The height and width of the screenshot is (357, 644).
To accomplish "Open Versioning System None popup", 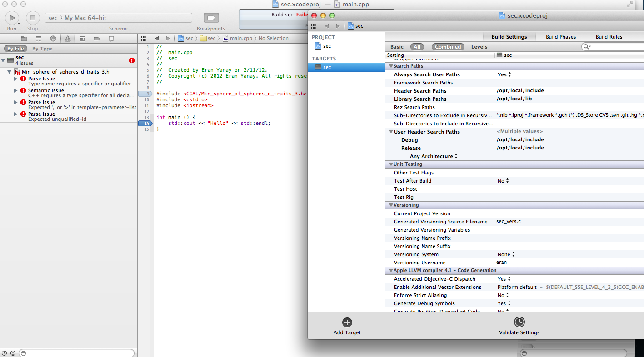I will coord(506,254).
